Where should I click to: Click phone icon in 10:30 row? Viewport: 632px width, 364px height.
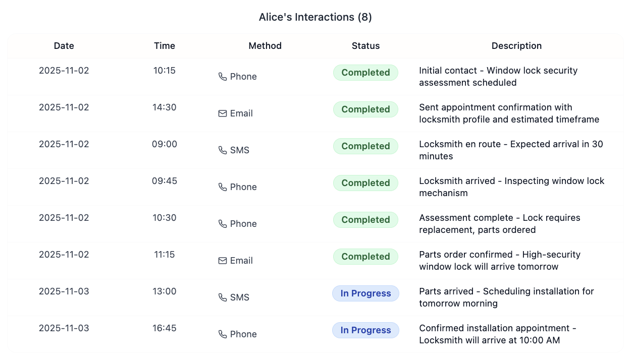coord(223,224)
